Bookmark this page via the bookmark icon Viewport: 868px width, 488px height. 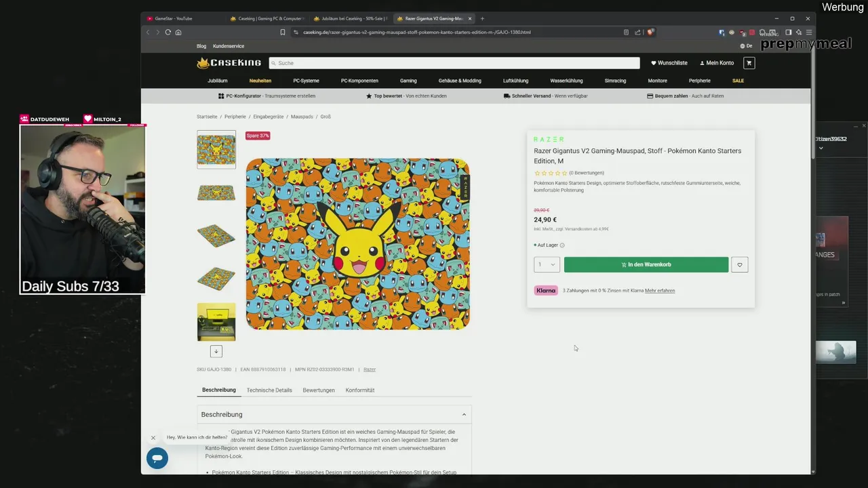[283, 32]
